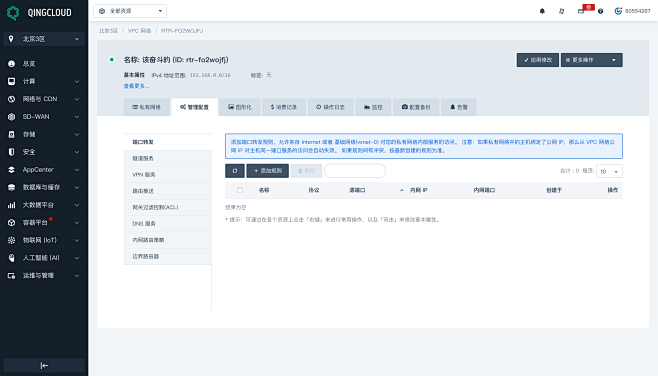Open the ticket icon with red badge
658x376 pixels.
click(582, 11)
